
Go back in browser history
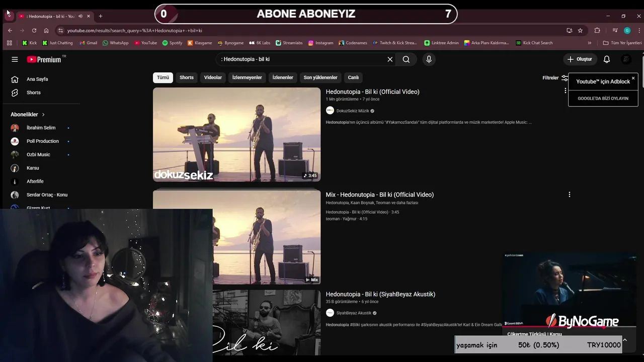point(10,30)
